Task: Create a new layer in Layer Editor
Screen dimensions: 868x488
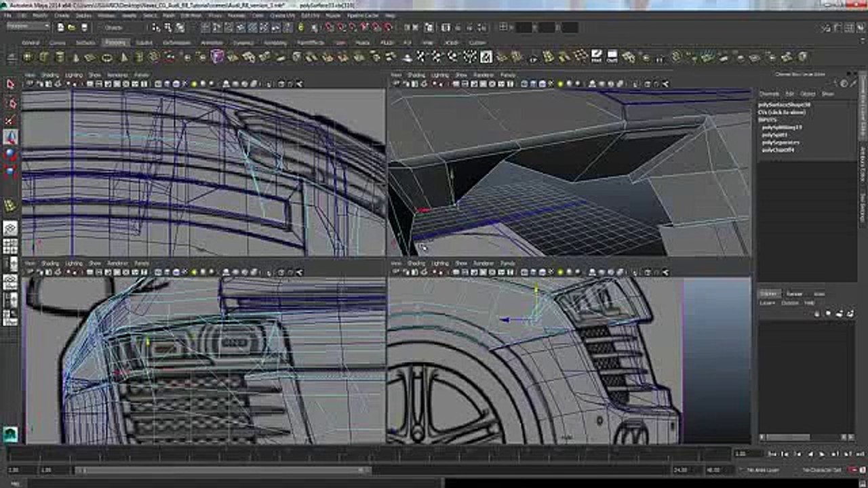Action: [x=840, y=314]
